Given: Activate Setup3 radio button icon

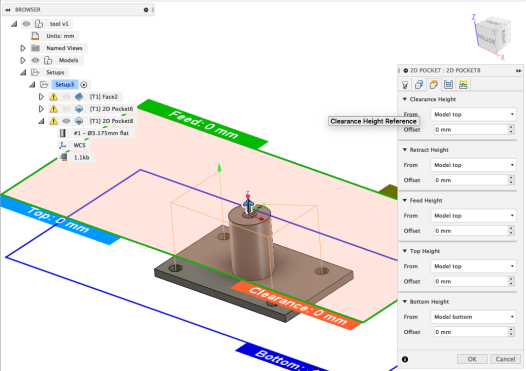Looking at the screenshot, I should (84, 85).
